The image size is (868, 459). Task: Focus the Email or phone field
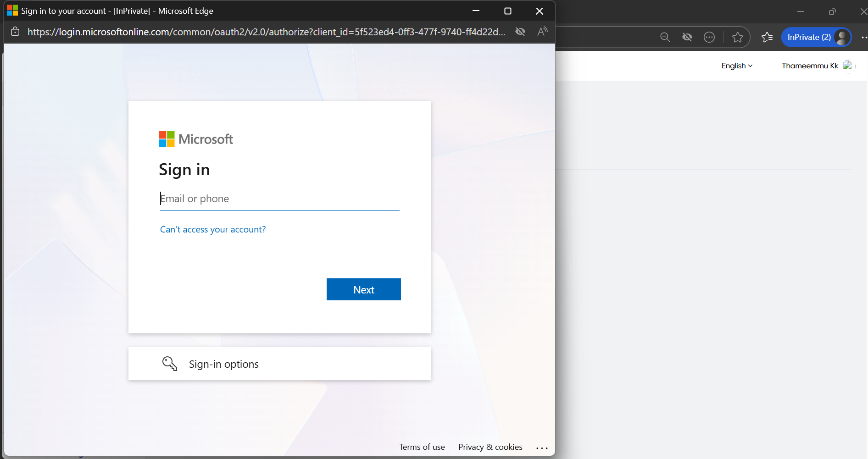point(279,199)
